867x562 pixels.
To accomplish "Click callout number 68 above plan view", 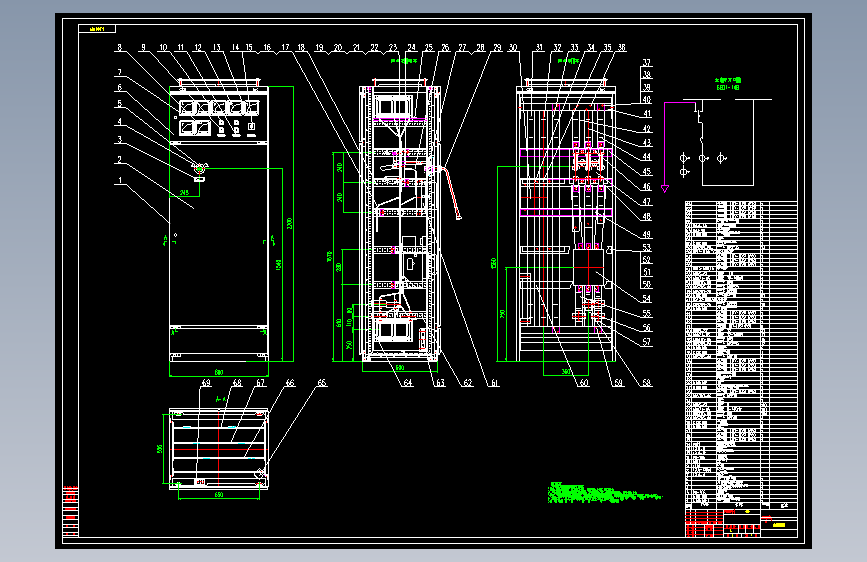I will (x=237, y=383).
